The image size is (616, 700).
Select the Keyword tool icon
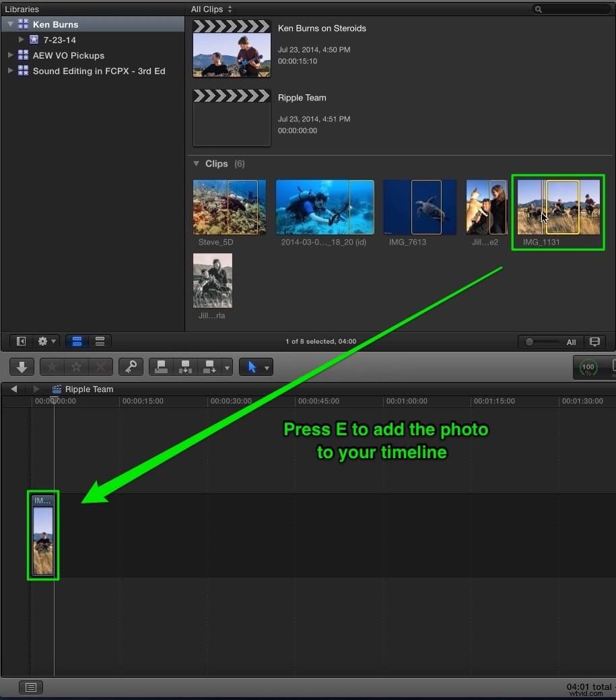[x=131, y=367]
